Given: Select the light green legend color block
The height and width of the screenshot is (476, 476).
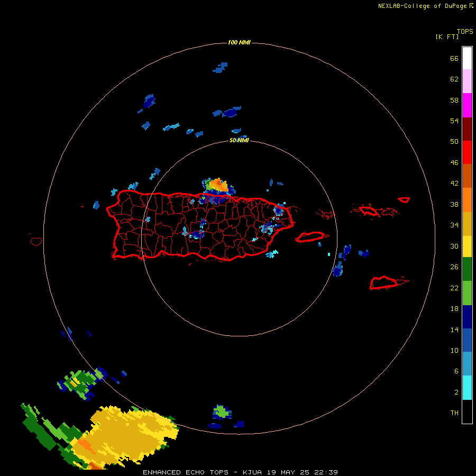Looking at the screenshot, I should click(x=467, y=293).
